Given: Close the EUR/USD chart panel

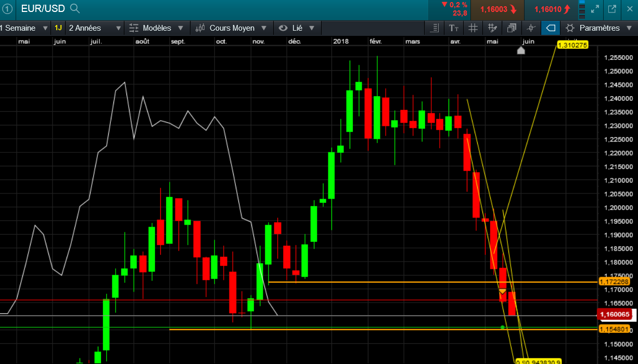Looking at the screenshot, I should click(x=629, y=9).
